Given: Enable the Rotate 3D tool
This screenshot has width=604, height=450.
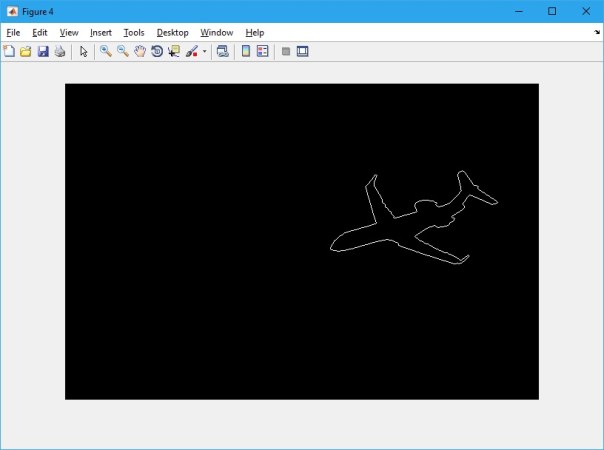Looking at the screenshot, I should pos(157,51).
